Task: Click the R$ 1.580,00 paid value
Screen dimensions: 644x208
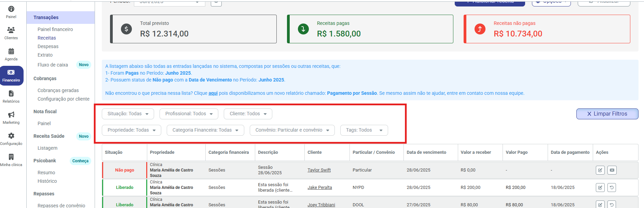Action: coord(339,34)
